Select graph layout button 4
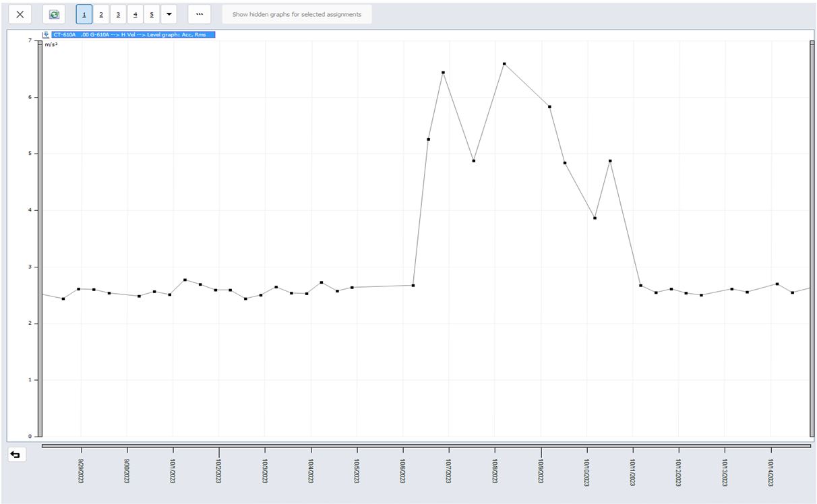Image resolution: width=817 pixels, height=504 pixels. tap(135, 14)
